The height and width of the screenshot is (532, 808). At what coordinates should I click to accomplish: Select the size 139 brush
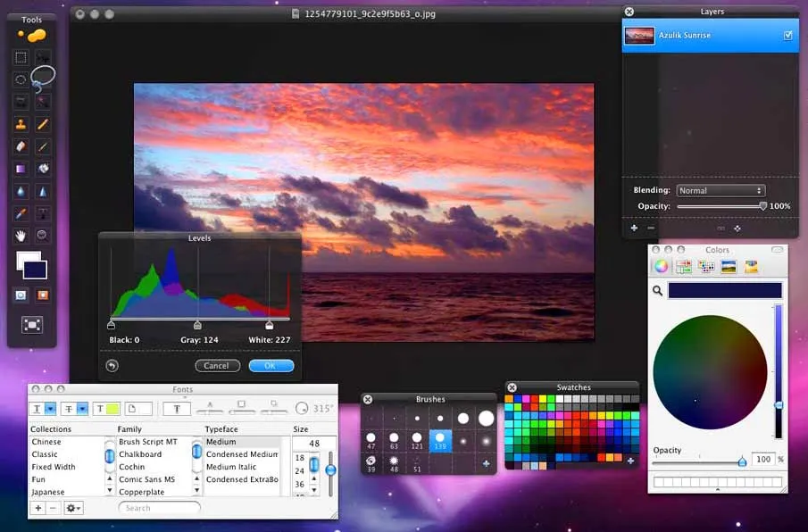pos(439,440)
